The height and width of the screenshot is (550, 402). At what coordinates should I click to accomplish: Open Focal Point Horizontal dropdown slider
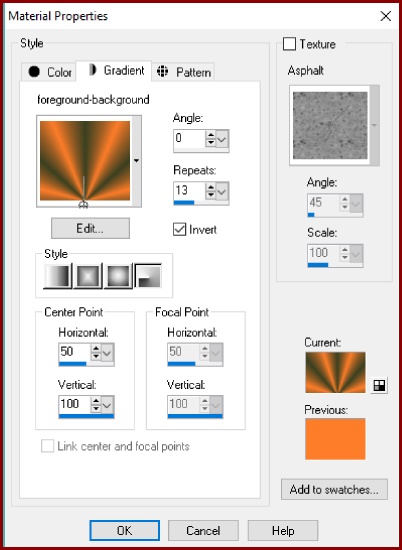[216, 353]
